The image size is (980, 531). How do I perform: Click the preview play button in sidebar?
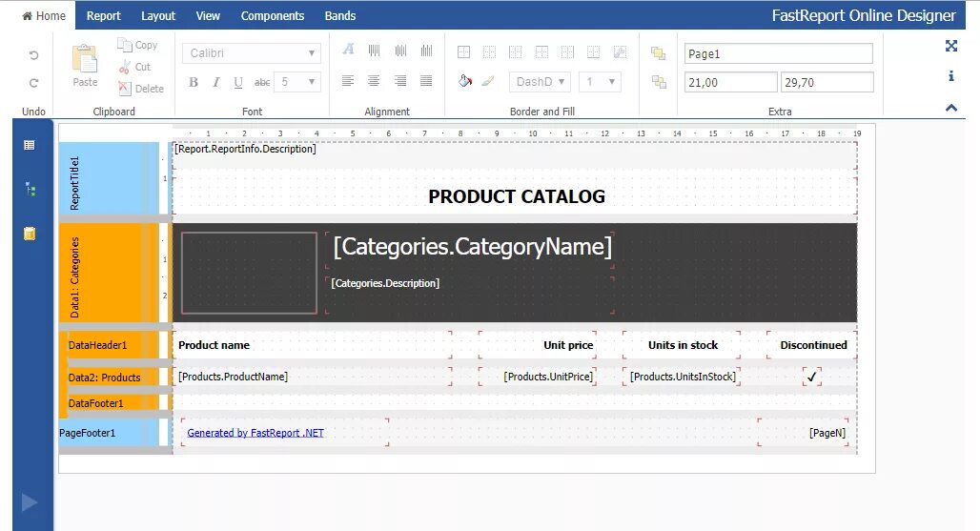[30, 502]
